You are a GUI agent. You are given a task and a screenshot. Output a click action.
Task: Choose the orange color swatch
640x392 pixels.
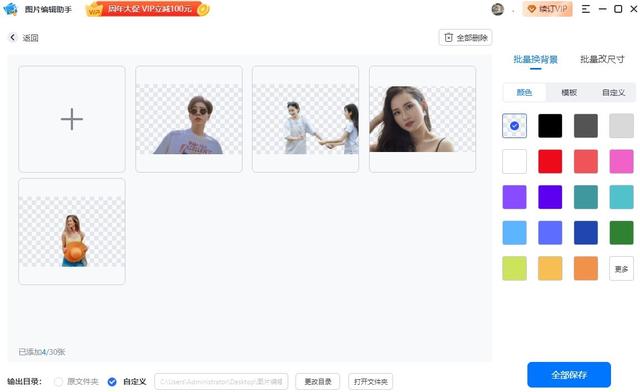click(x=586, y=268)
